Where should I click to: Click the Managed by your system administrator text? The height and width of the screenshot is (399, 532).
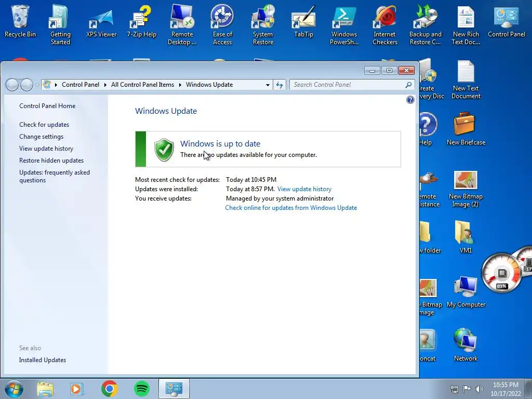[x=280, y=198]
